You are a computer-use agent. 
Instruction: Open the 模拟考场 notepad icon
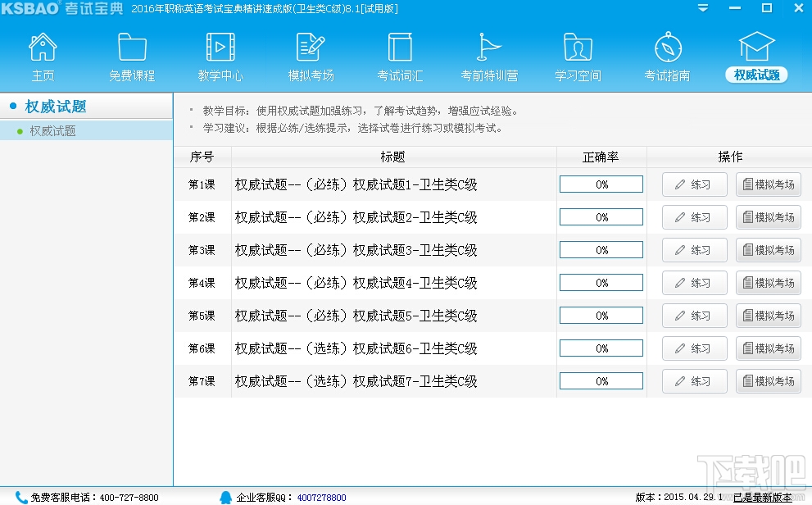[311, 47]
